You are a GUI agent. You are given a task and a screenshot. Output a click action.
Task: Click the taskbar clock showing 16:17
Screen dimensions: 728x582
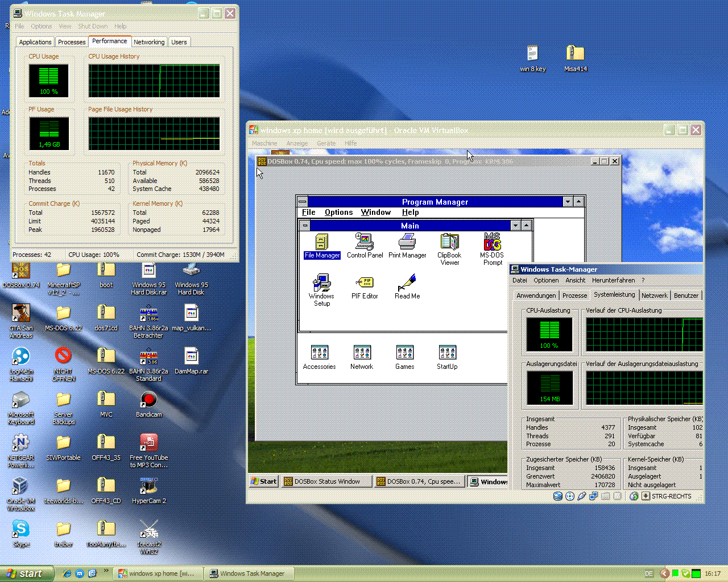coord(713,573)
